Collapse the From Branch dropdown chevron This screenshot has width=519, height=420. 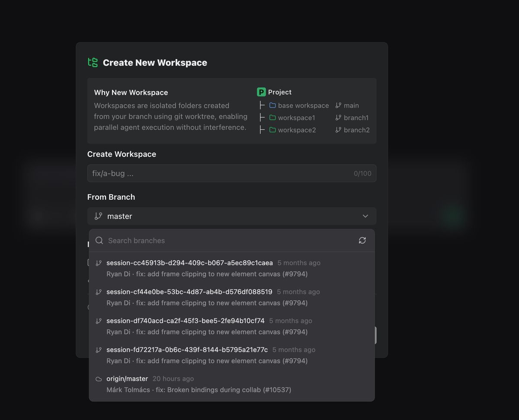365,216
